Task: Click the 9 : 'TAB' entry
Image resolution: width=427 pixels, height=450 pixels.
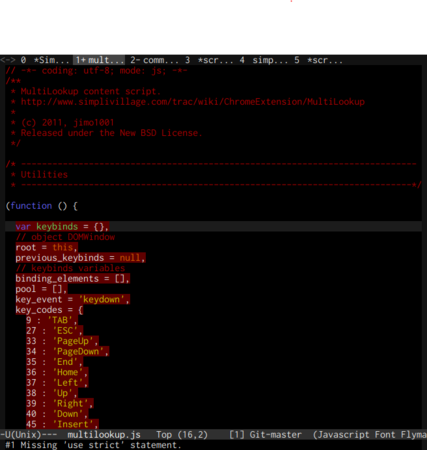Action: point(52,320)
